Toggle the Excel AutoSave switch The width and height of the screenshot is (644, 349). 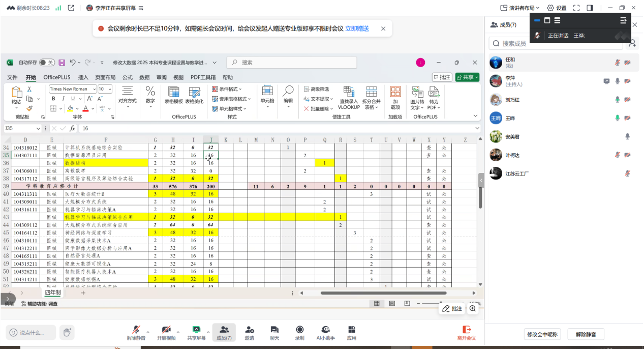[x=47, y=63]
